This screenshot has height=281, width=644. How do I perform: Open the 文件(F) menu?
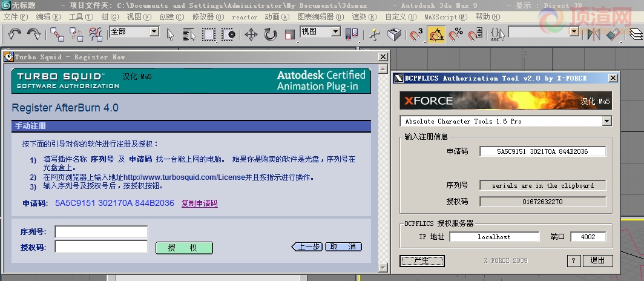[x=16, y=17]
